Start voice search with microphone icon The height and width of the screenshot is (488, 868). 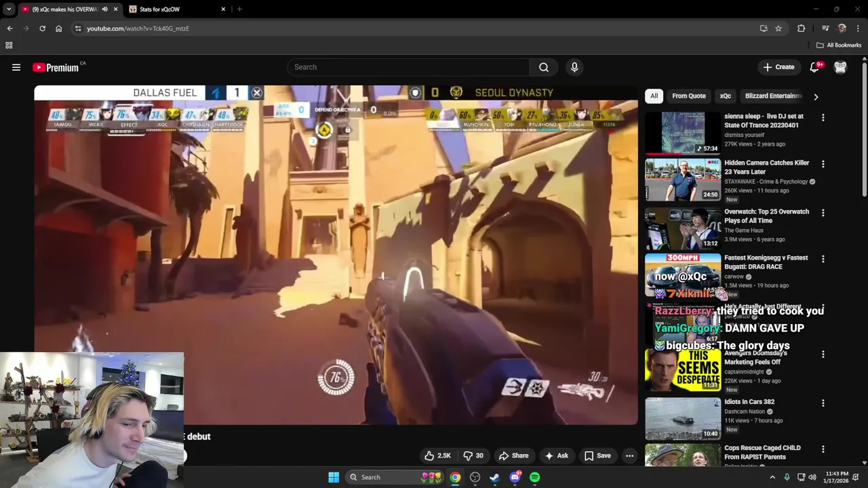574,67
